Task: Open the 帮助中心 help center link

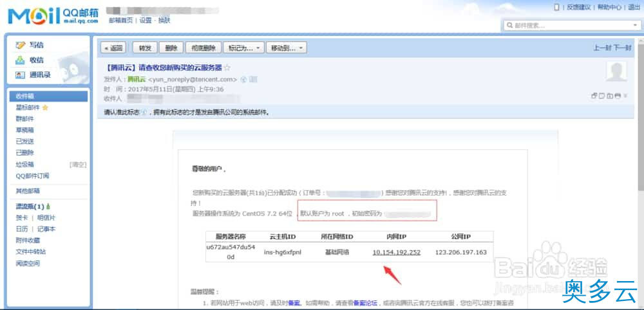Action: (609, 7)
